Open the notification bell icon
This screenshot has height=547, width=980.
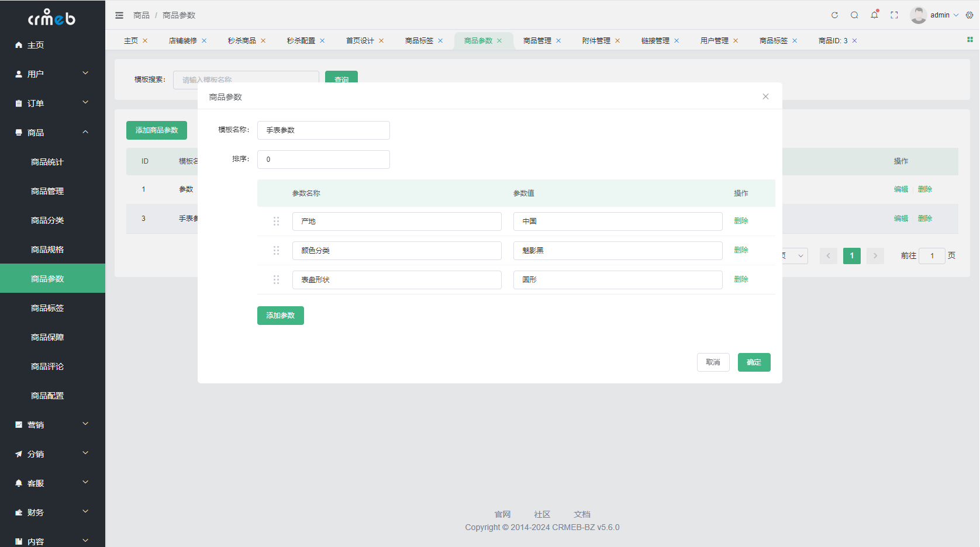(x=874, y=15)
